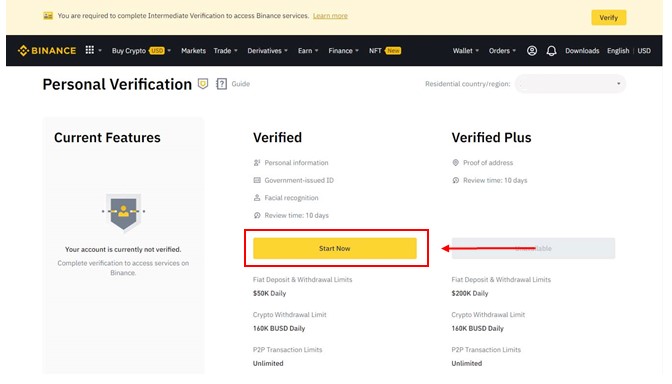
Task: Click the Personal information icon
Action: pos(257,163)
